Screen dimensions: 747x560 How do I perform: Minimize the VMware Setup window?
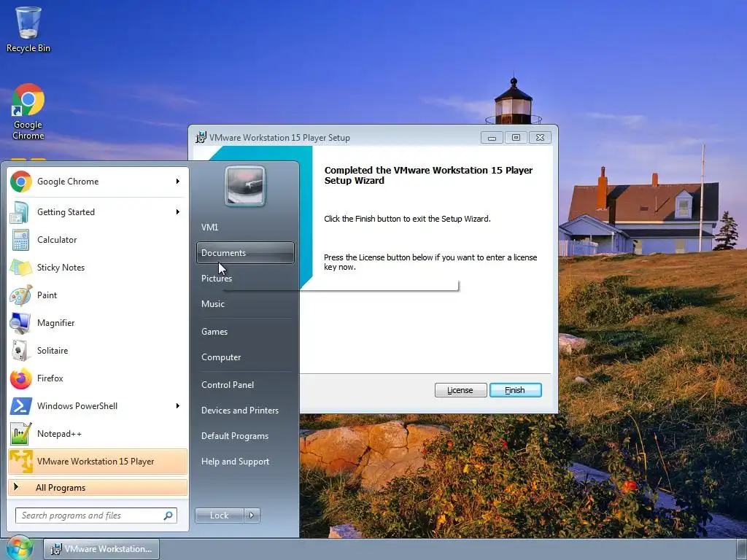pos(492,138)
